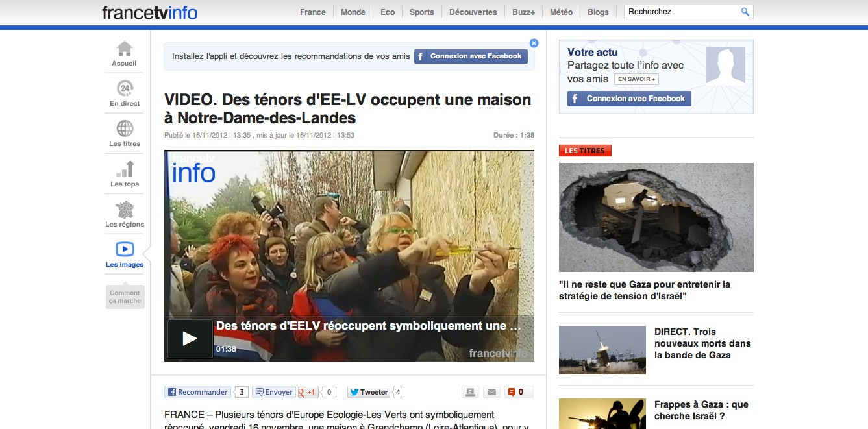This screenshot has width=868, height=429.
Task: Open the Les tops chart icon
Action: (x=125, y=169)
